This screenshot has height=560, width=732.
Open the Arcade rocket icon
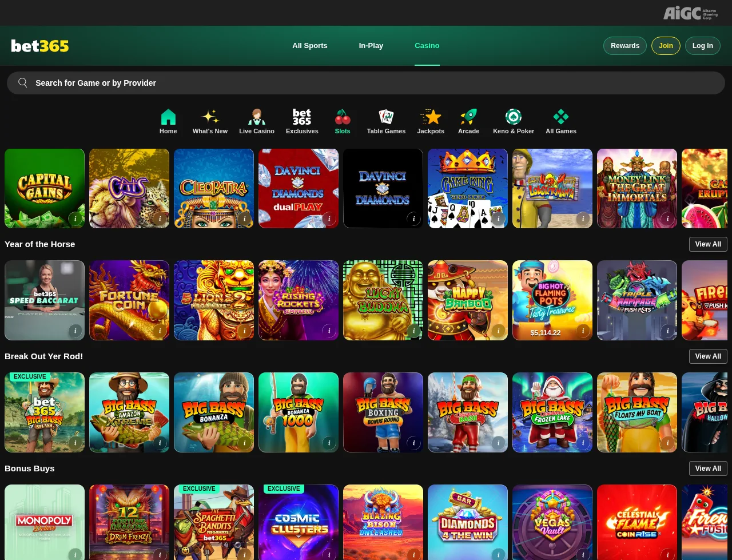coord(468,117)
